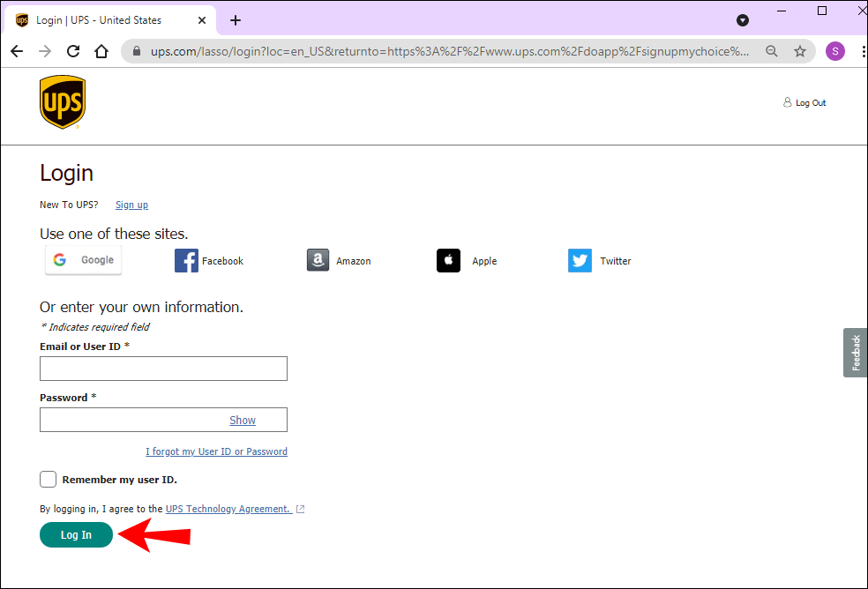Open the browser three-dot menu
The width and height of the screenshot is (868, 589).
coord(862,51)
